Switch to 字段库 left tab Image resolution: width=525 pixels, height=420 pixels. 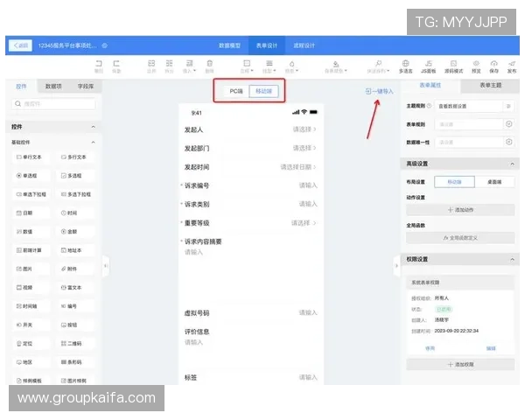[x=86, y=87]
